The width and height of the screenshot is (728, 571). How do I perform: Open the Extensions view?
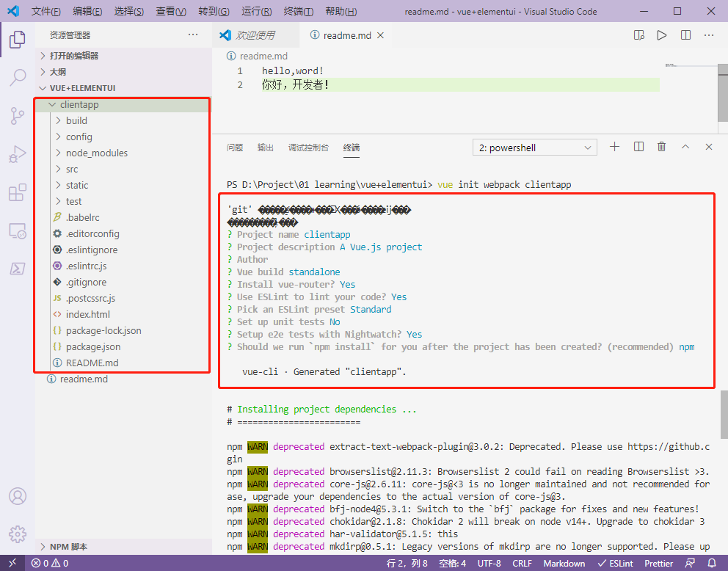(17, 192)
